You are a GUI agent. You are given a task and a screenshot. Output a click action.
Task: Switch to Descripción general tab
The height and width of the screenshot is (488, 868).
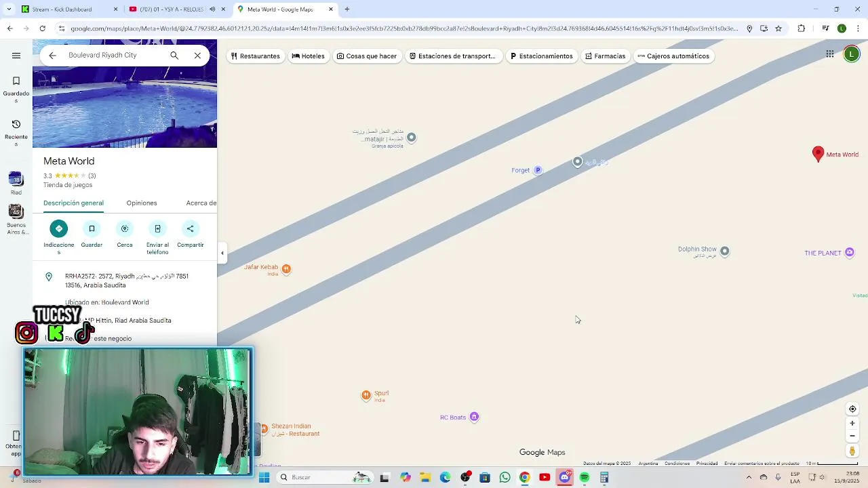pyautogui.click(x=73, y=203)
